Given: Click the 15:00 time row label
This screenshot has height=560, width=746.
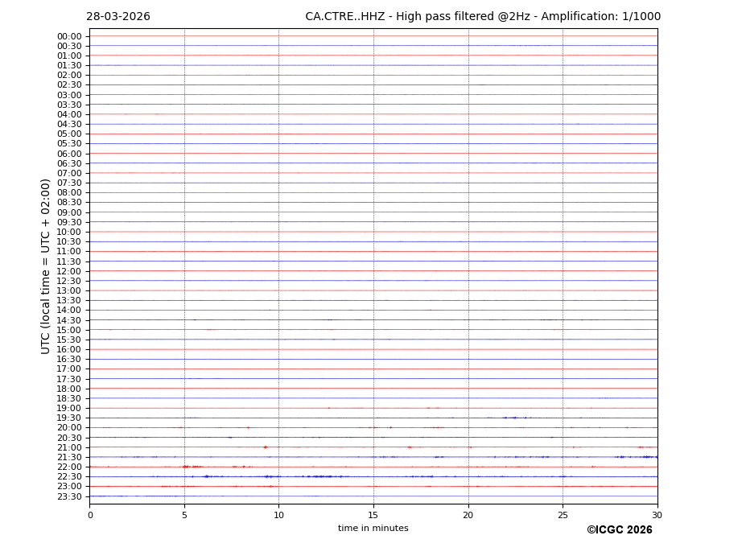Looking at the screenshot, I should [x=69, y=330].
